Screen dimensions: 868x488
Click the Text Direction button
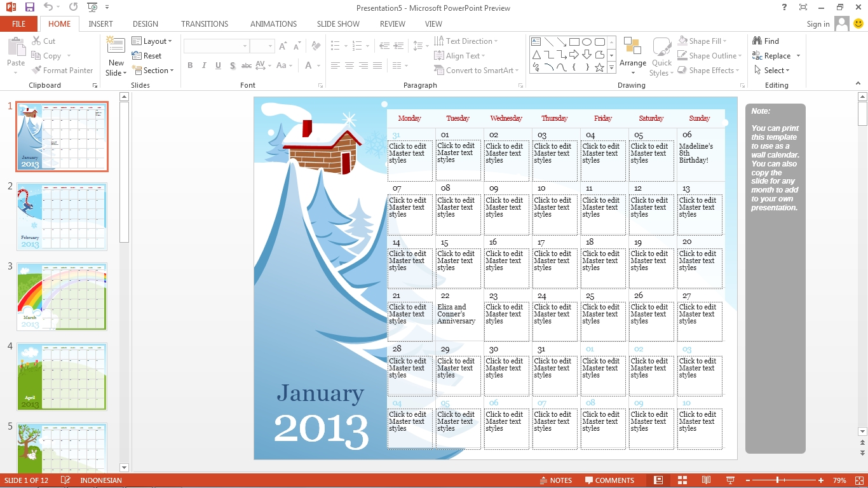pyautogui.click(x=466, y=41)
